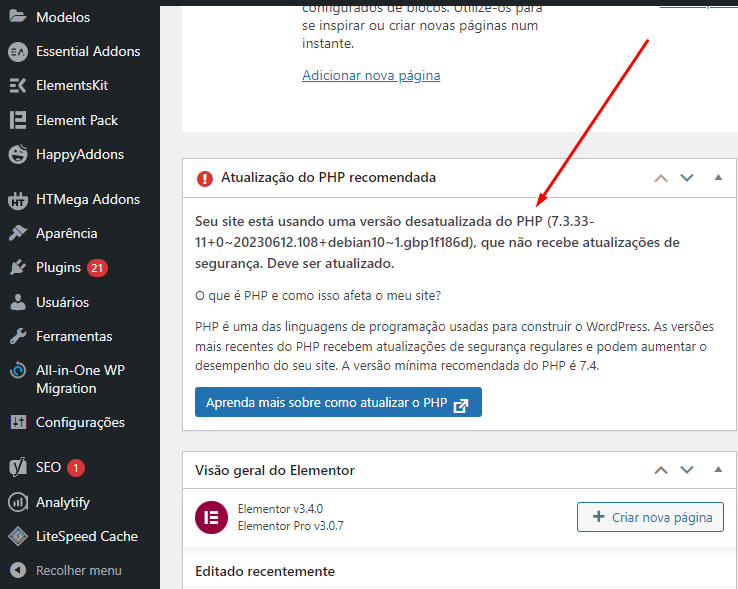Click the Configurações sliders icon
This screenshot has height=589, width=738.
click(x=18, y=422)
